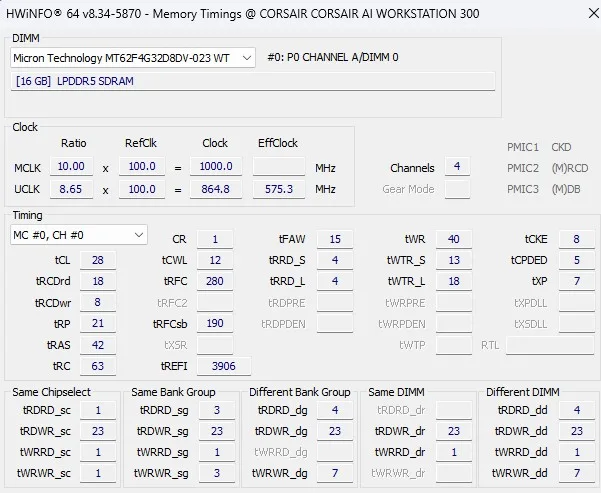601x493 pixels.
Task: Click the empty RTL field
Action: [549, 345]
